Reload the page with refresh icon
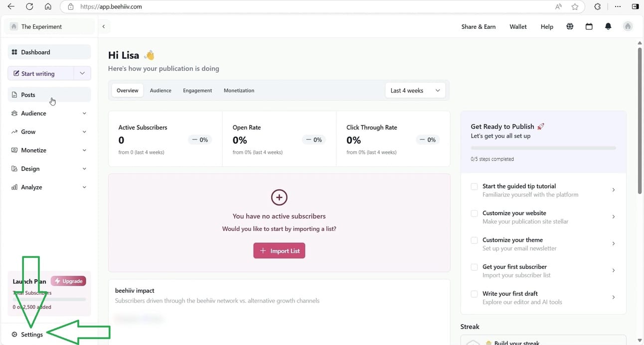This screenshot has height=345, width=644. 29,6
